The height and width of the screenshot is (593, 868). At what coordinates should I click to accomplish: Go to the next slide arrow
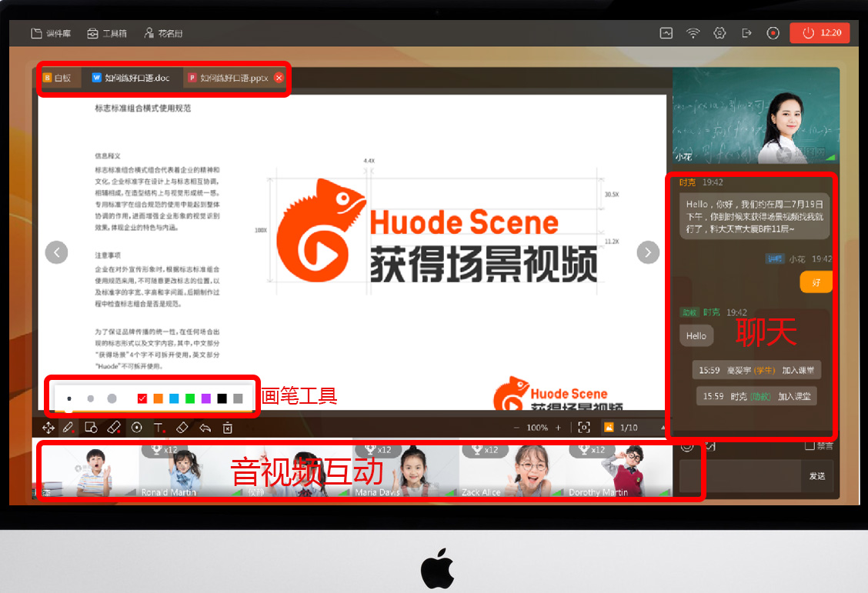(648, 253)
